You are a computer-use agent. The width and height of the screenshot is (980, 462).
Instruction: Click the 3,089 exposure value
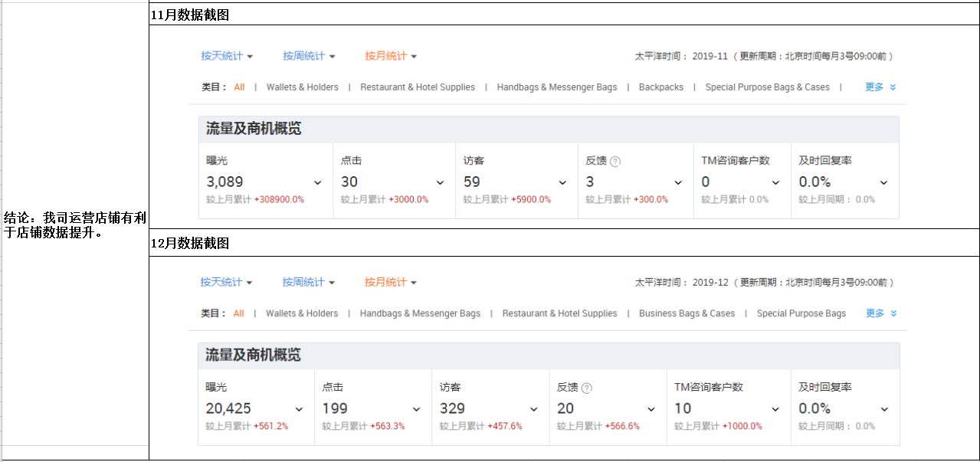(x=225, y=182)
